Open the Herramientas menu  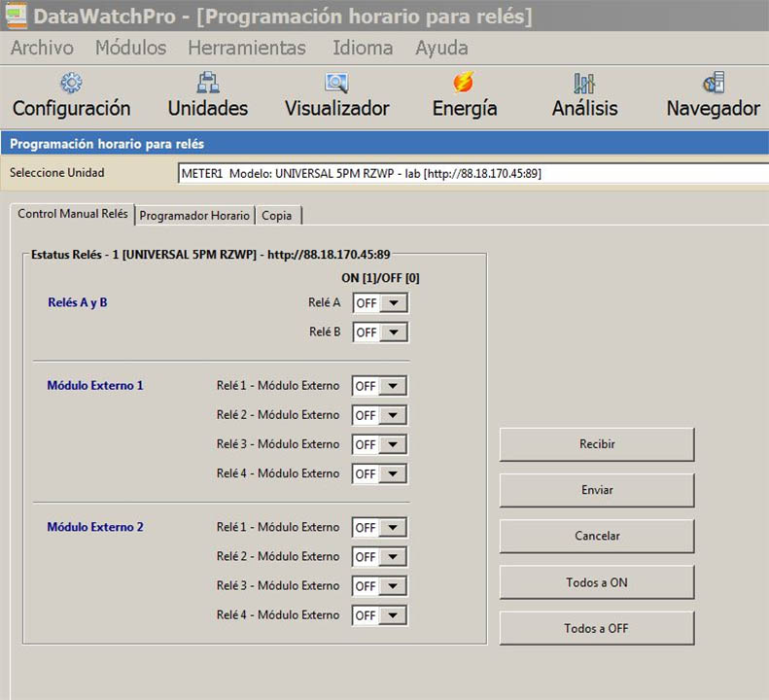[x=247, y=48]
